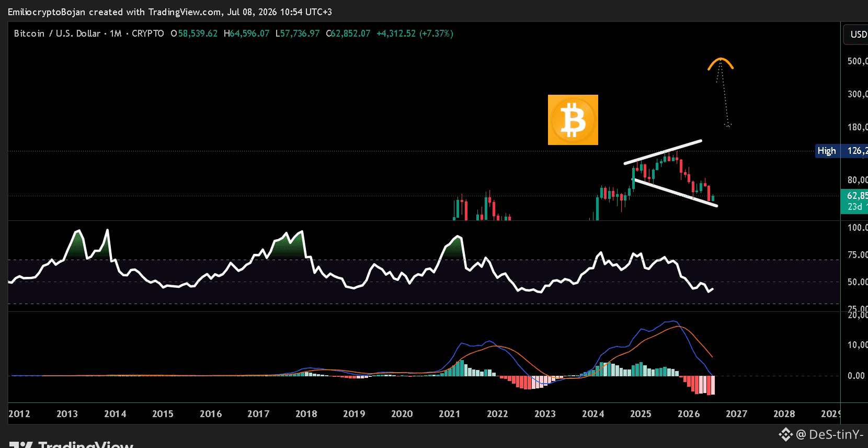Click the 100.0 oscillator axis label
Screen dimensions: 868x448
coord(858,228)
